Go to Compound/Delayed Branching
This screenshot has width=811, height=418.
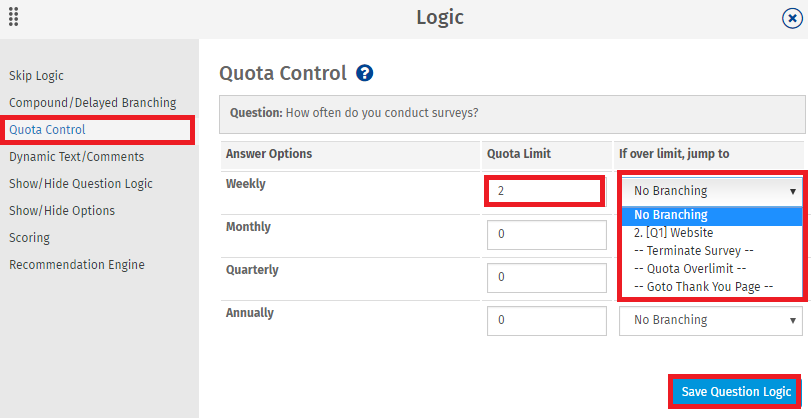93,102
